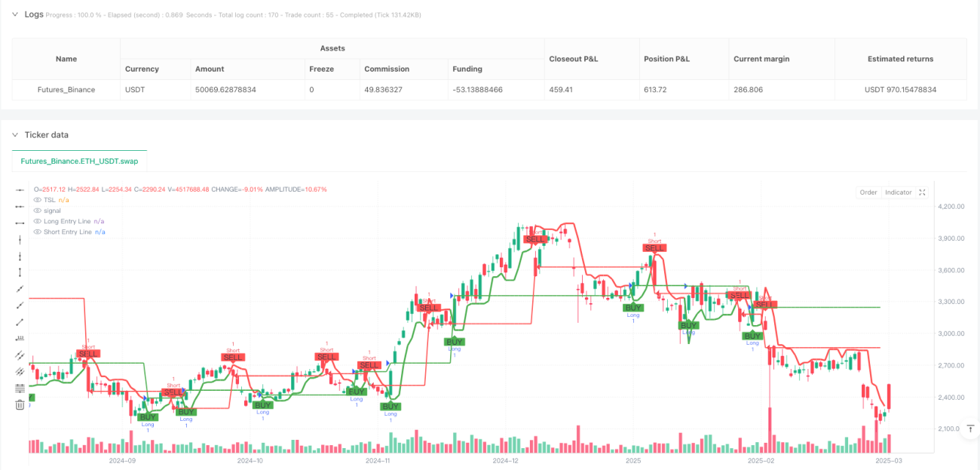Choose the vertical segment drawing tool
The height and width of the screenshot is (470, 980).
click(x=20, y=272)
